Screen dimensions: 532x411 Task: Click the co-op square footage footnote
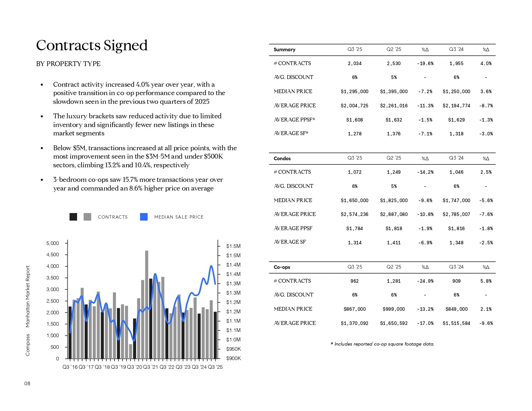tap(382, 344)
